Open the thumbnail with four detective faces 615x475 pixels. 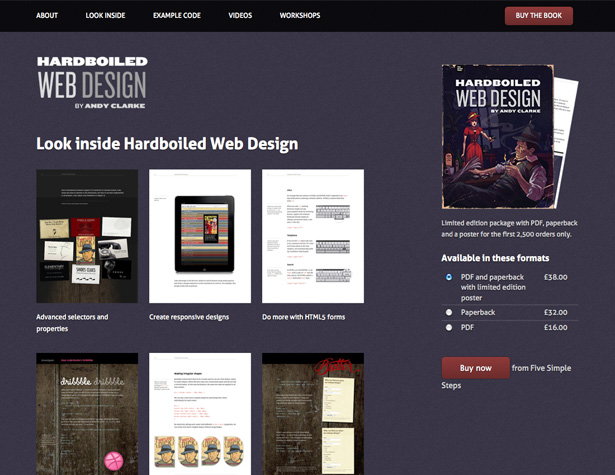200,414
